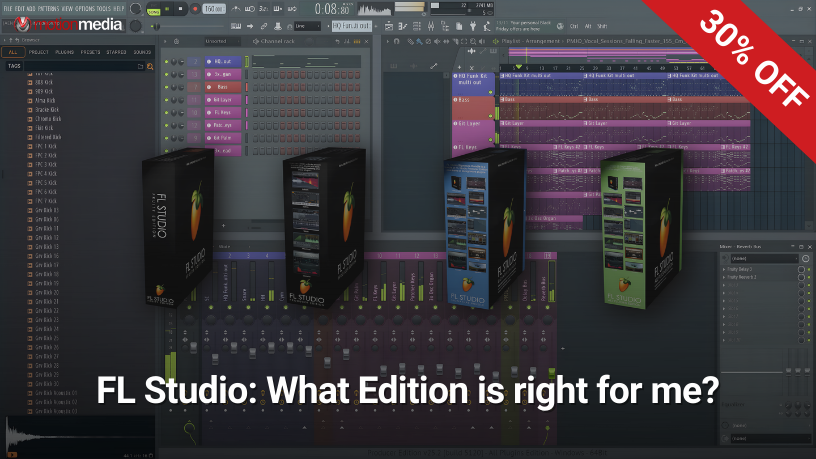Toggle typing keyboard to piano icon

point(236,26)
